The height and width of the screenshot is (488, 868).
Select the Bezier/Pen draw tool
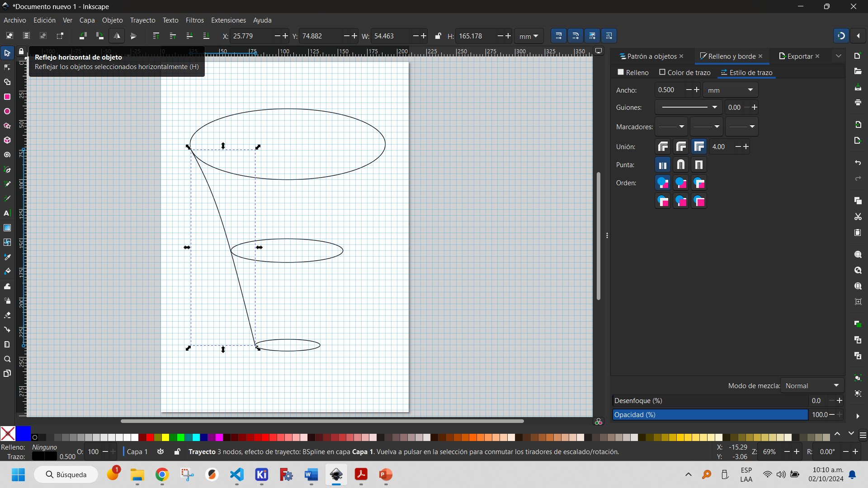tap(7, 169)
